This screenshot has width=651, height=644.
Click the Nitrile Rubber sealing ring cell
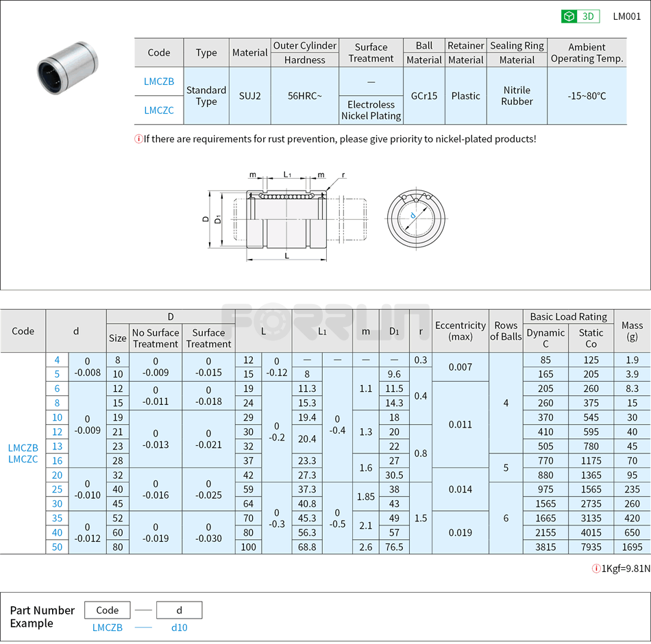coord(517,96)
